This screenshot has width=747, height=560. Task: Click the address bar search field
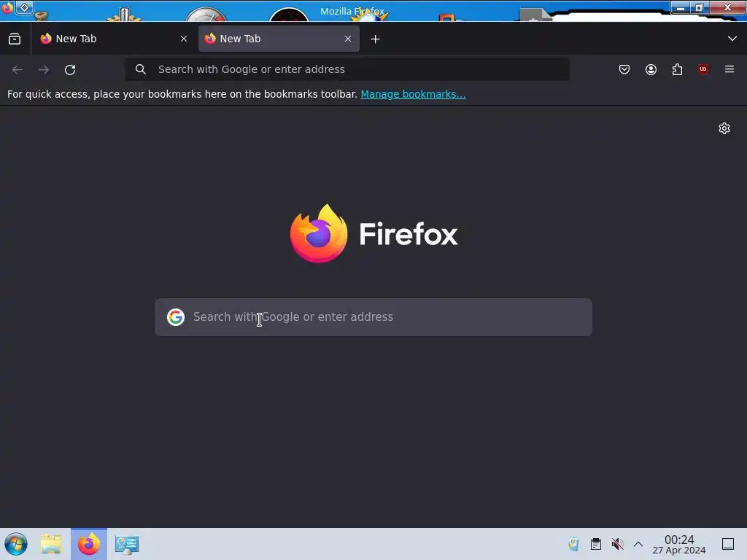347,69
